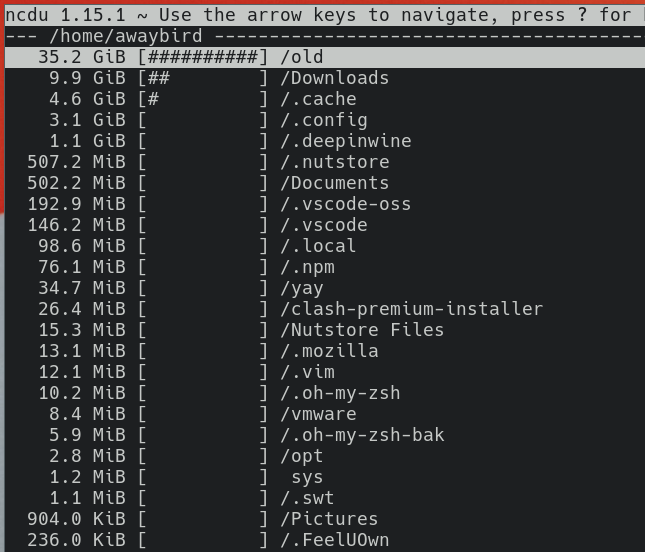Choose the /.config directory row
The height and width of the screenshot is (552, 645).
(325, 120)
